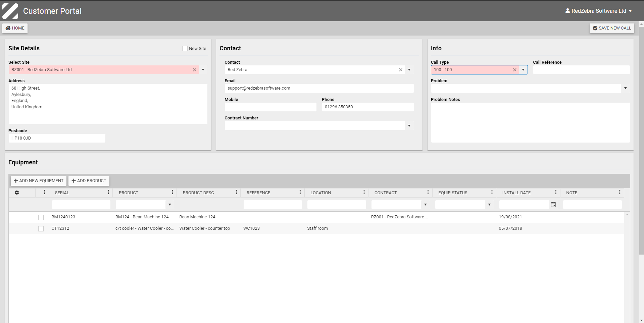The height and width of the screenshot is (323, 644).
Task: Enable the New Site checkbox
Action: [185, 49]
